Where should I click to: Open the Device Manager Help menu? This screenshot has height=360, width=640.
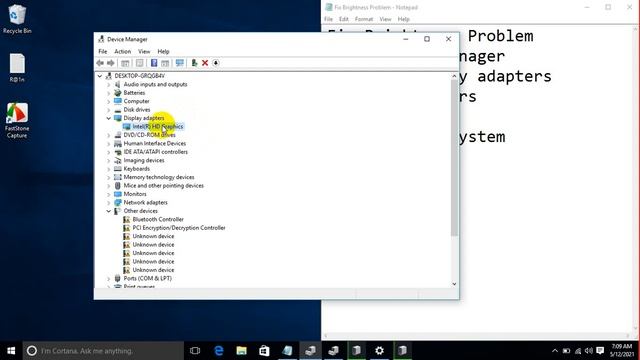[x=163, y=51]
